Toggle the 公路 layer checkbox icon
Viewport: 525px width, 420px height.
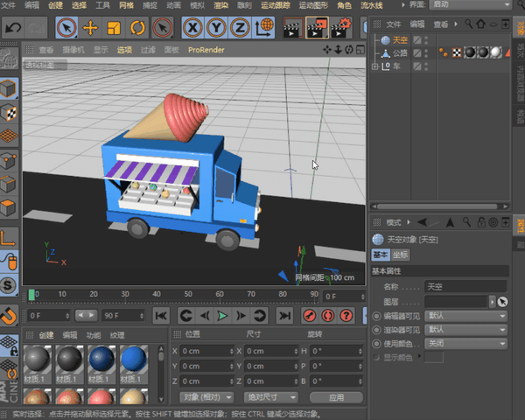click(x=417, y=52)
